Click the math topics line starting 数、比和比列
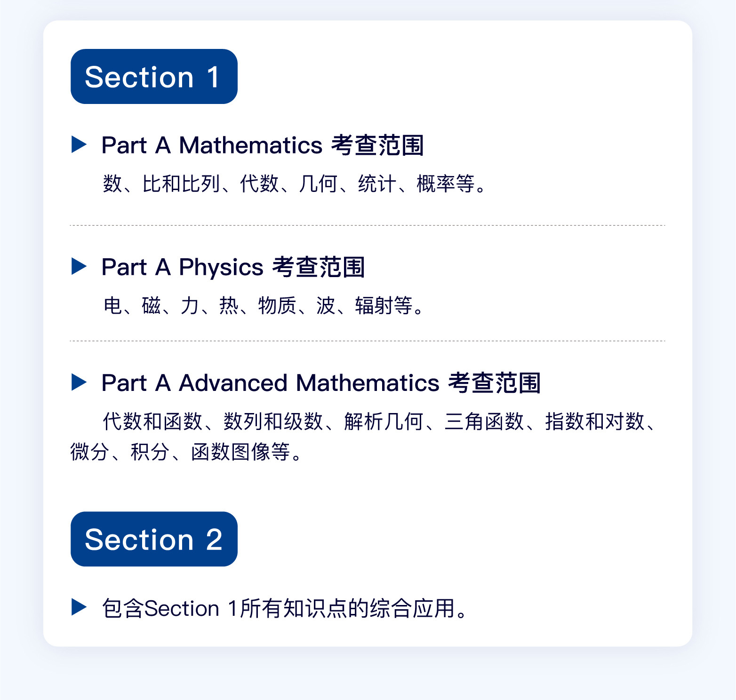The height and width of the screenshot is (700, 736). pyautogui.click(x=295, y=183)
